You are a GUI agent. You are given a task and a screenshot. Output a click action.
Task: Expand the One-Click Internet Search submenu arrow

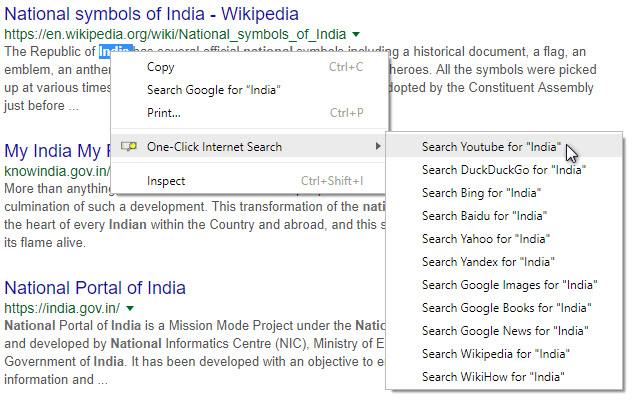(378, 147)
